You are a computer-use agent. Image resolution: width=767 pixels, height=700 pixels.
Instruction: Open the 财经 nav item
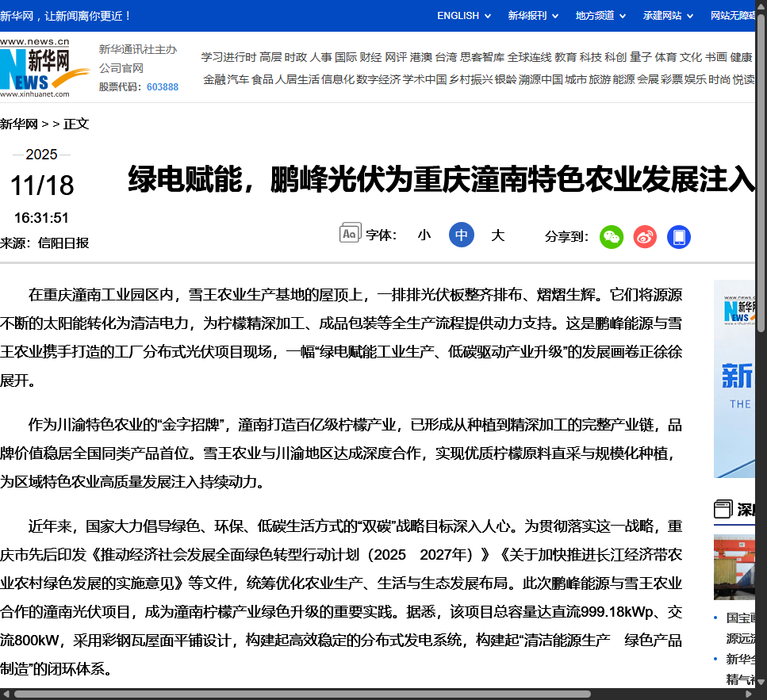pos(370,57)
